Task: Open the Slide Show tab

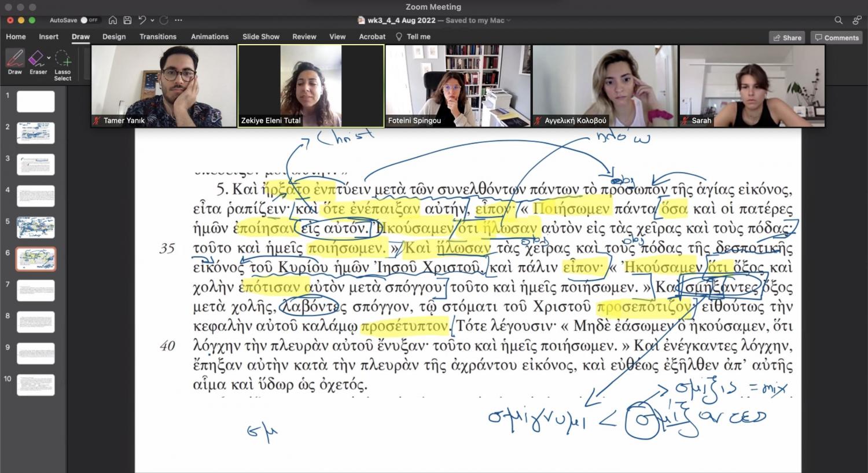Action: pos(260,36)
